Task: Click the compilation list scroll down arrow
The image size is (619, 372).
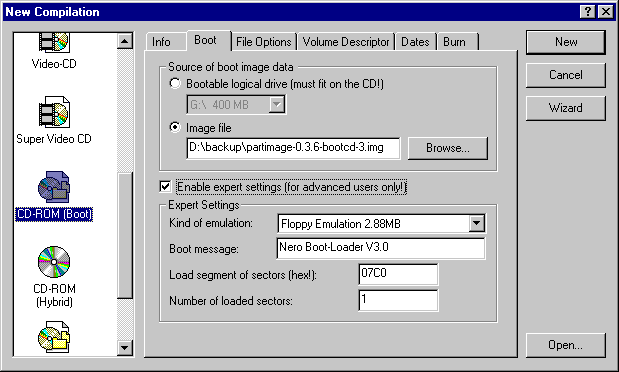Action: pyautogui.click(x=125, y=348)
